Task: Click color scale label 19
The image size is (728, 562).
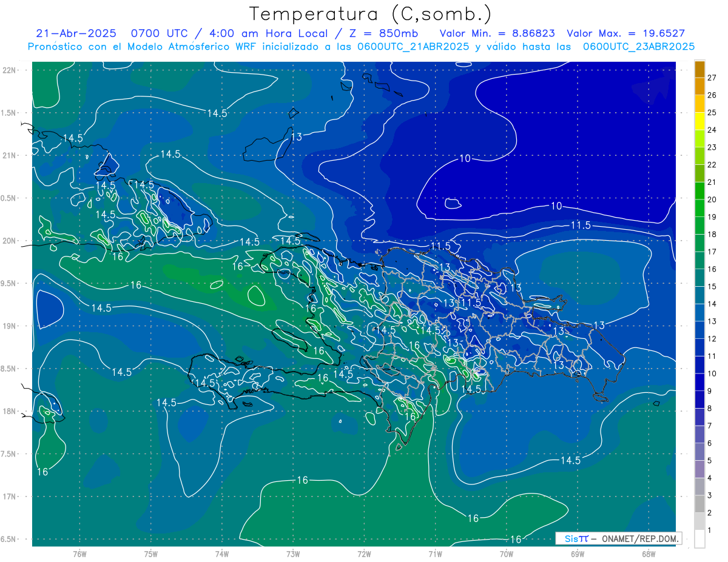Action: (x=712, y=217)
